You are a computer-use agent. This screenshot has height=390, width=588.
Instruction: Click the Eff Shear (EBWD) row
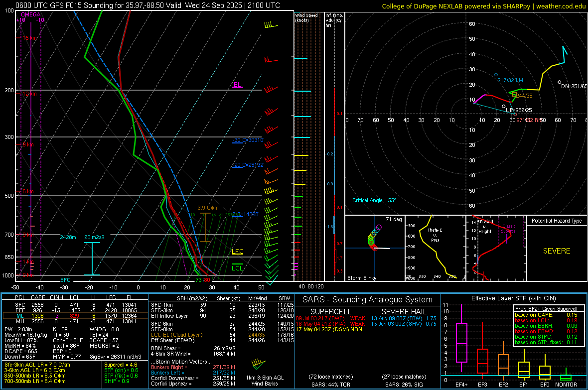222,341
